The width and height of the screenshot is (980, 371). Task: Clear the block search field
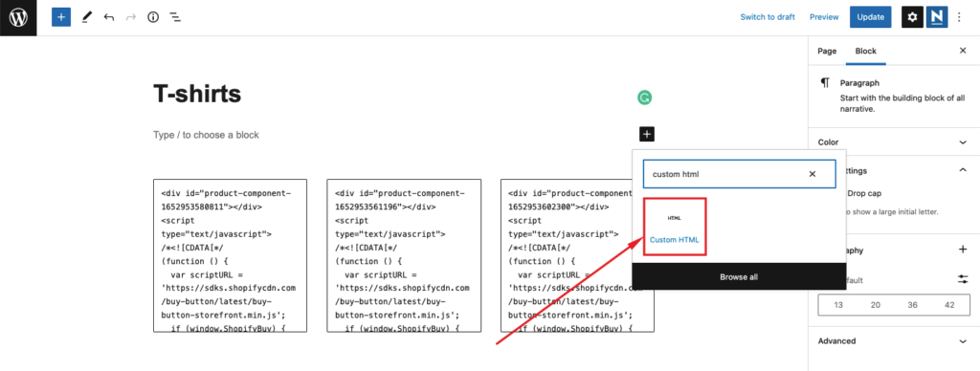813,174
